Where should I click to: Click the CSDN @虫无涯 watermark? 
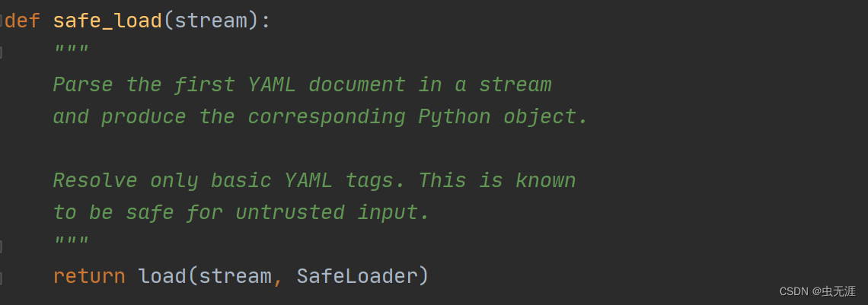pos(818,291)
